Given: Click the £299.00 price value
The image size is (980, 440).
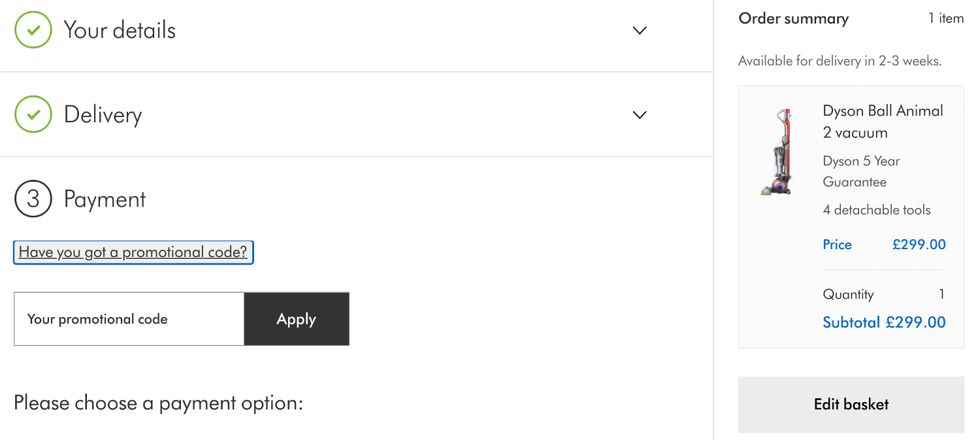Looking at the screenshot, I should tap(919, 245).
